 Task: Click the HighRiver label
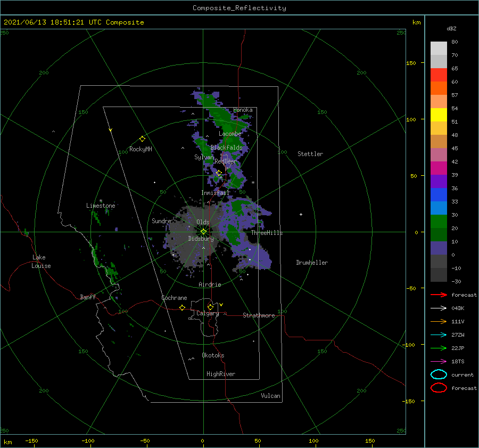(x=221, y=374)
